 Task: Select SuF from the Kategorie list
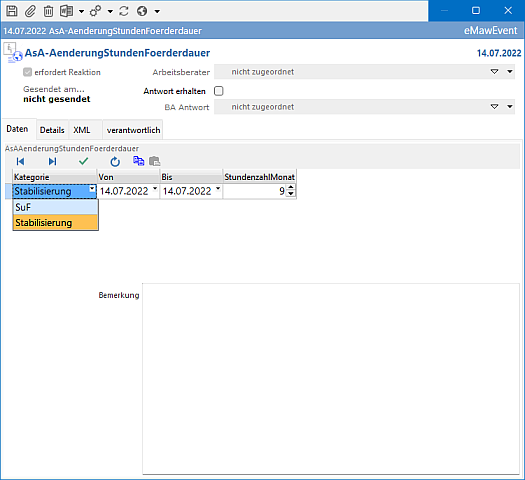[x=55, y=207]
